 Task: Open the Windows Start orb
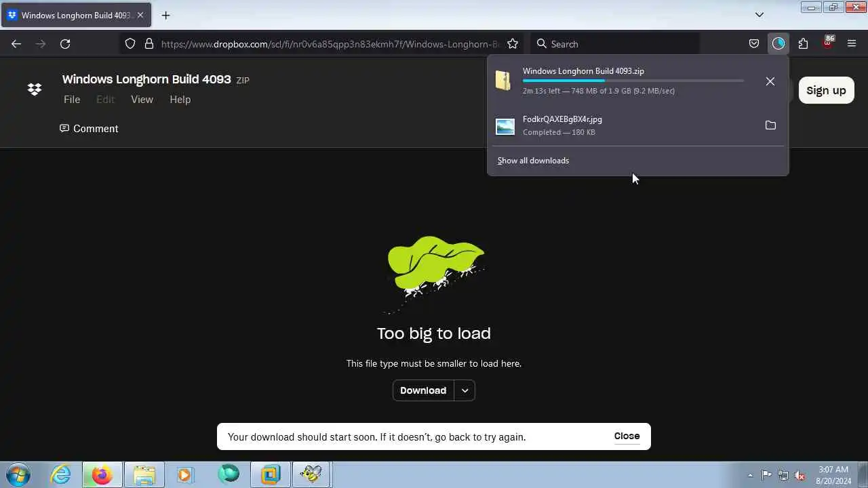[x=18, y=474]
